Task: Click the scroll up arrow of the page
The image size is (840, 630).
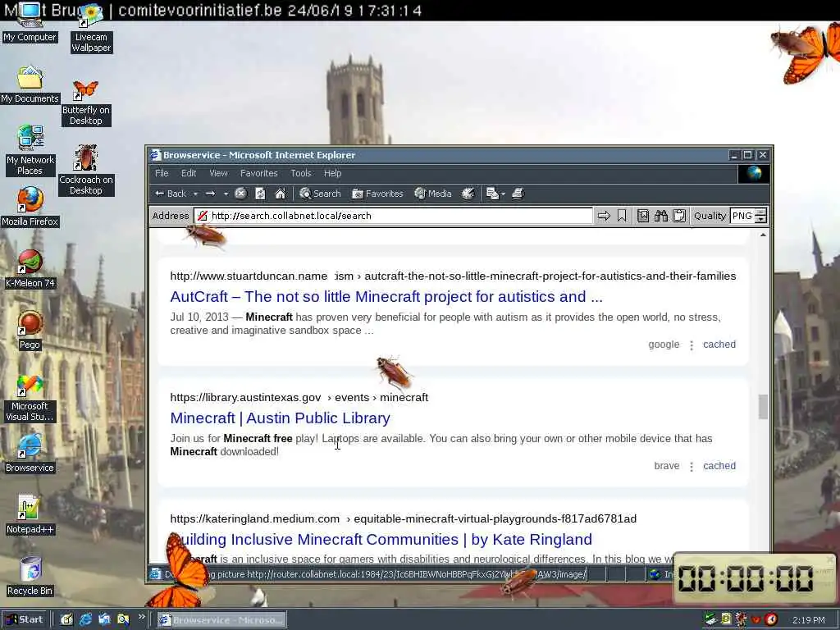Action: [x=763, y=235]
